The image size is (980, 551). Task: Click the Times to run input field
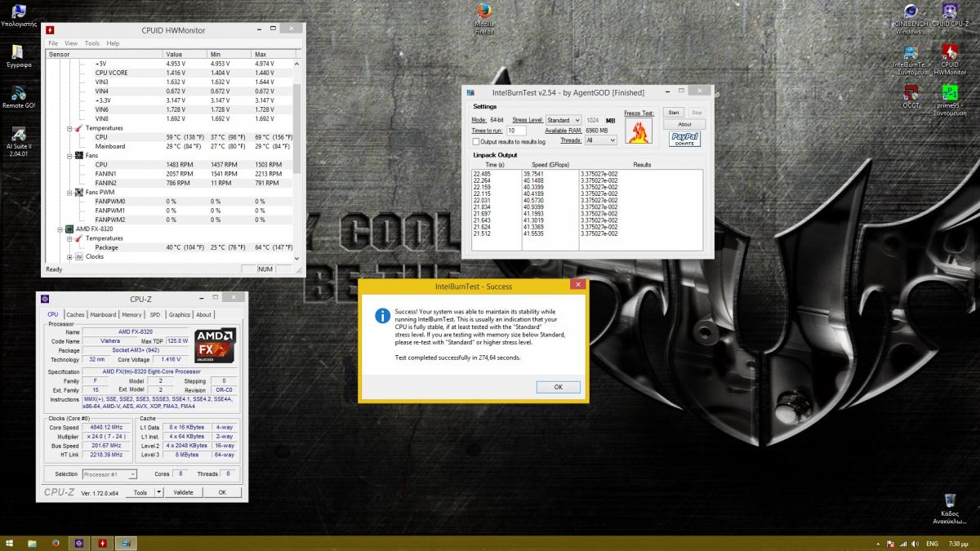[516, 131]
